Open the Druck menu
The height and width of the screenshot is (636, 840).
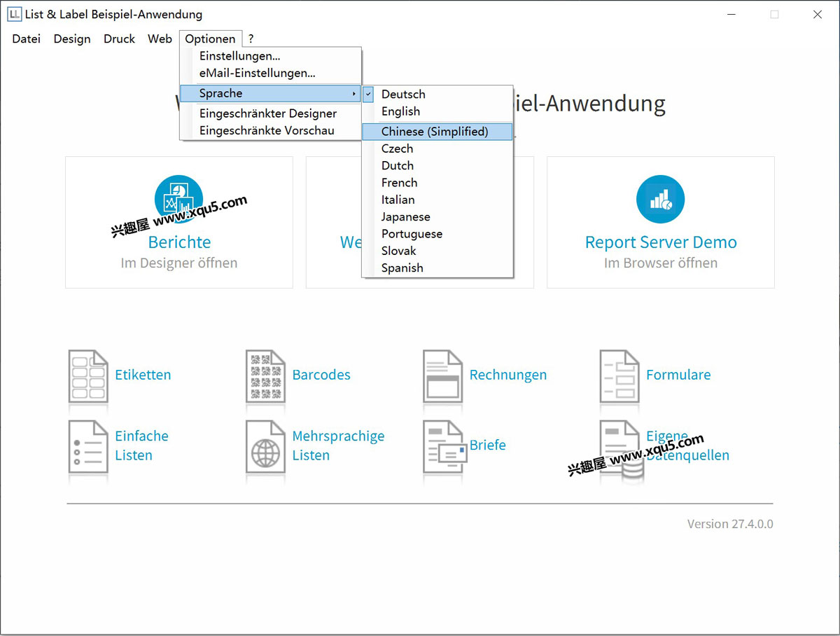[x=119, y=39]
